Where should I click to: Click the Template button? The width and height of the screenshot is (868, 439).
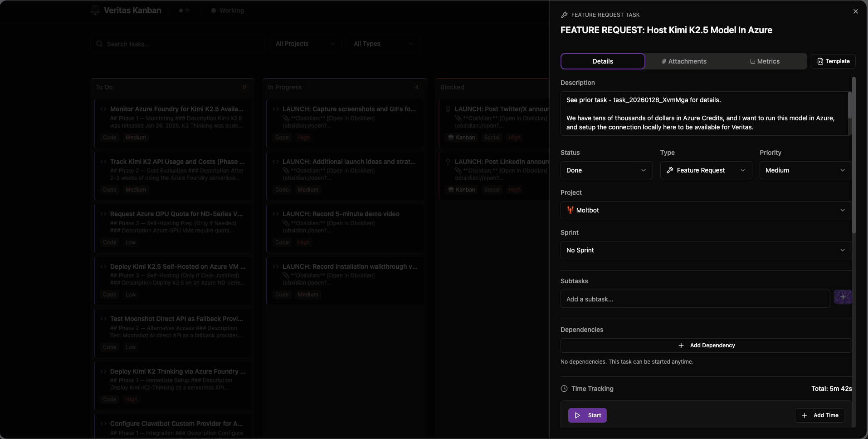[x=833, y=61]
